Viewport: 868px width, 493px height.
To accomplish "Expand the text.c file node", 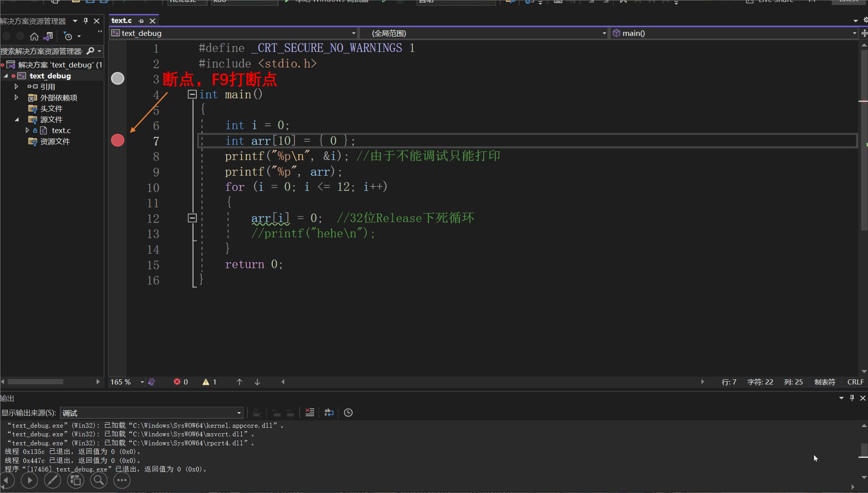I will [27, 131].
